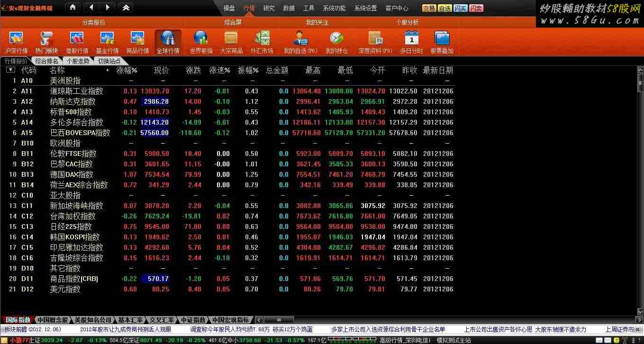
Task: Sort by 现价 column header
Action: [161, 70]
